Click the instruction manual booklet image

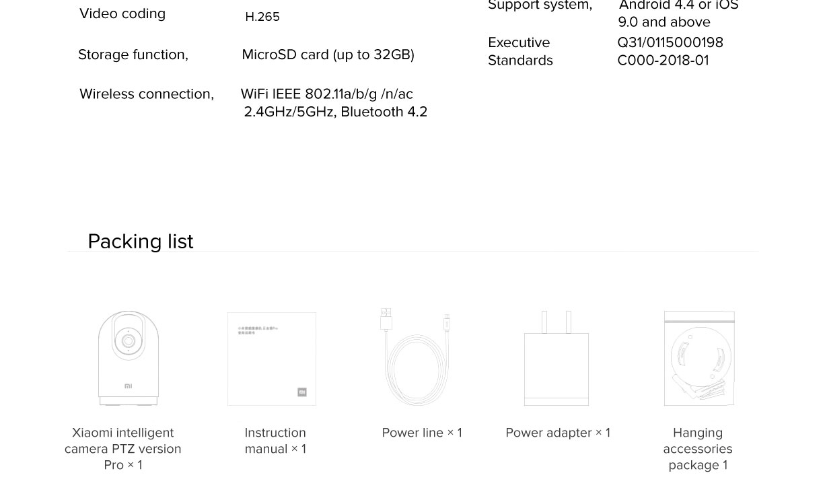[x=272, y=359]
